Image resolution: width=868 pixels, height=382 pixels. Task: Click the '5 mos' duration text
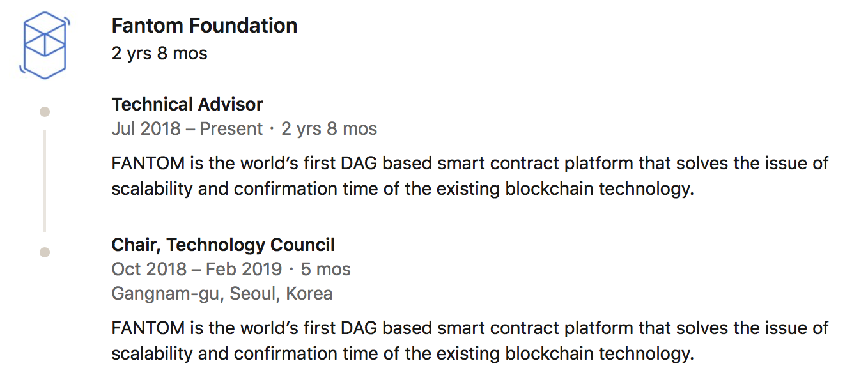tap(326, 269)
